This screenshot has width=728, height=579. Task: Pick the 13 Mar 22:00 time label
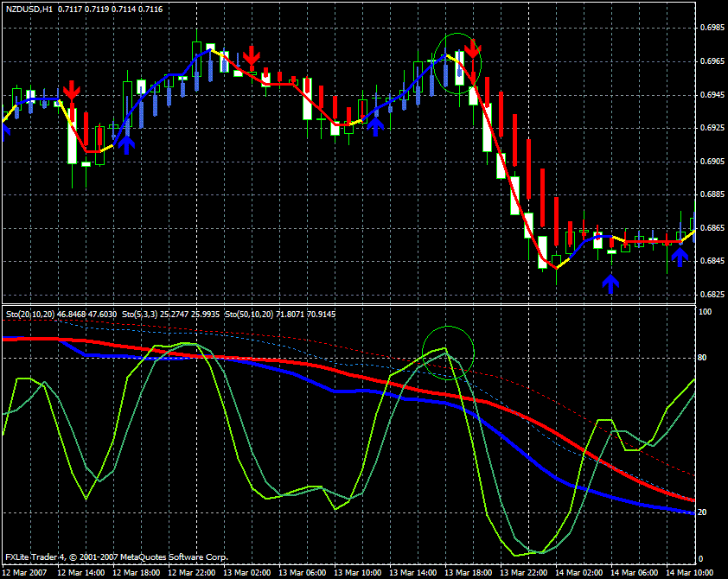[x=523, y=572]
